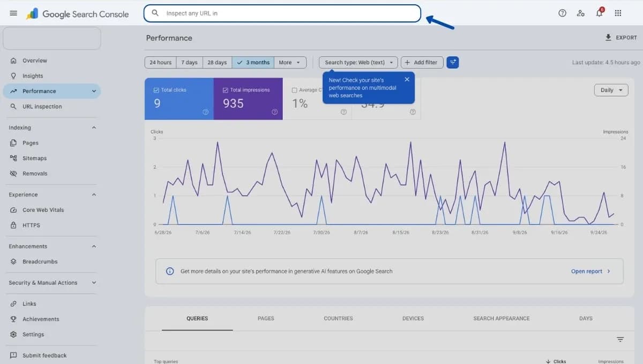Switch to the SEARCH APPEARANCE tab

(502, 318)
